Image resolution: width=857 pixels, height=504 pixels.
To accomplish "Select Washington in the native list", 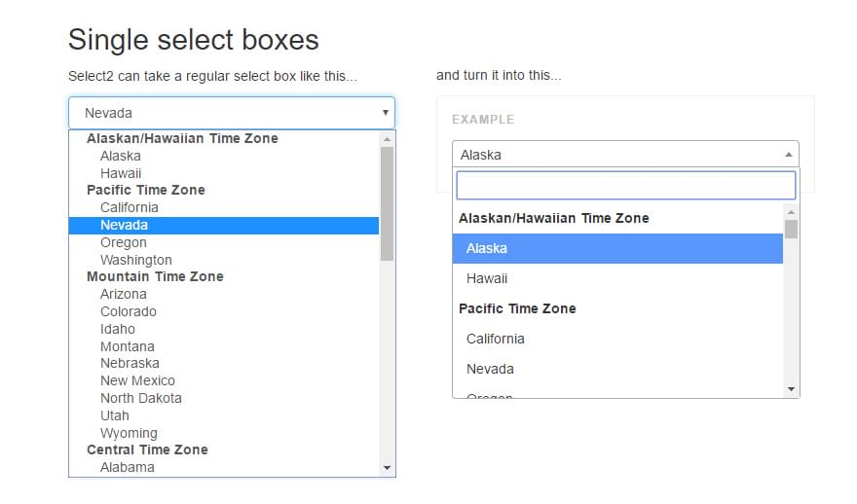I will (136, 260).
